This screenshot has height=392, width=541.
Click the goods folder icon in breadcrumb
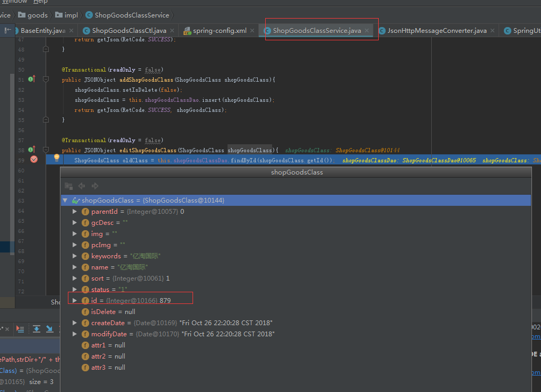click(x=22, y=15)
